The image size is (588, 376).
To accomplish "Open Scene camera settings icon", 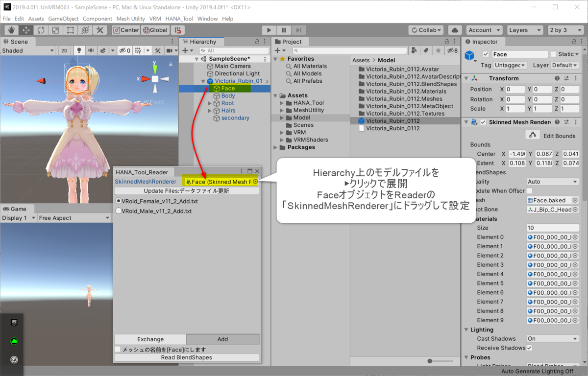I will tap(170, 50).
